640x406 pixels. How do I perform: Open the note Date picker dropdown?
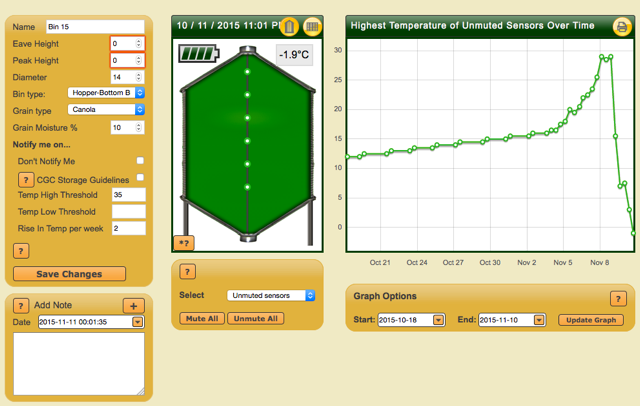click(138, 322)
